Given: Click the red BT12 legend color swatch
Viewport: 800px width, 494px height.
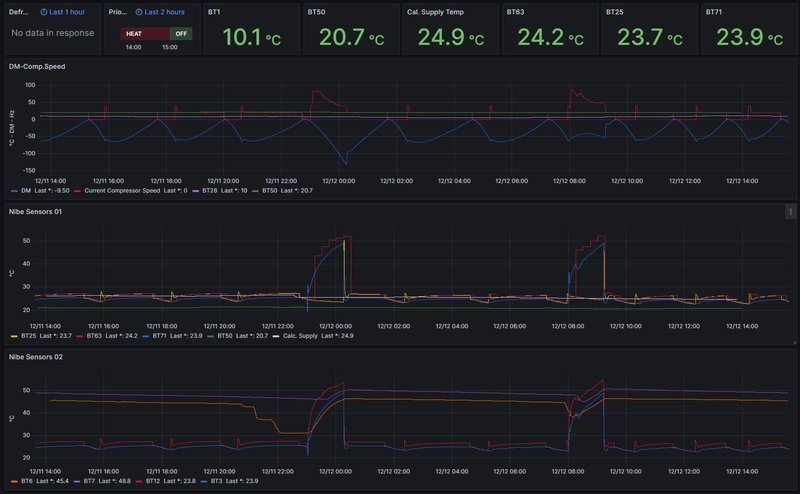Looking at the screenshot, I should (139, 481).
